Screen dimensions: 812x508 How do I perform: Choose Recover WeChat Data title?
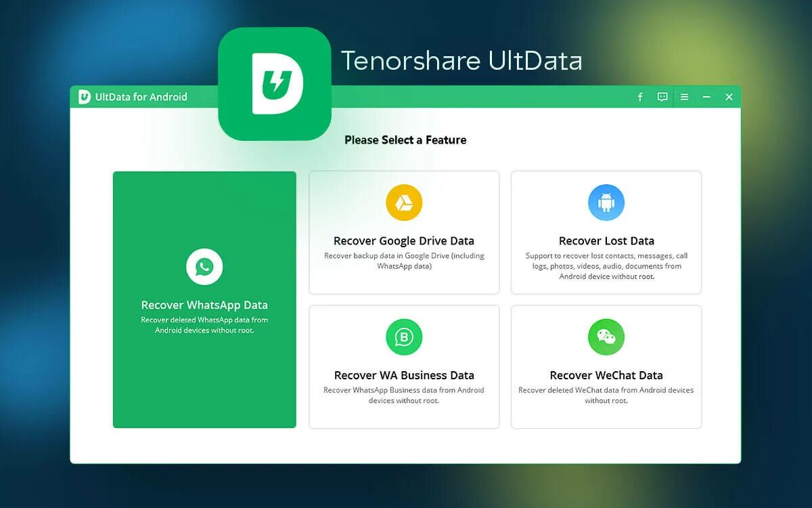[x=606, y=375]
